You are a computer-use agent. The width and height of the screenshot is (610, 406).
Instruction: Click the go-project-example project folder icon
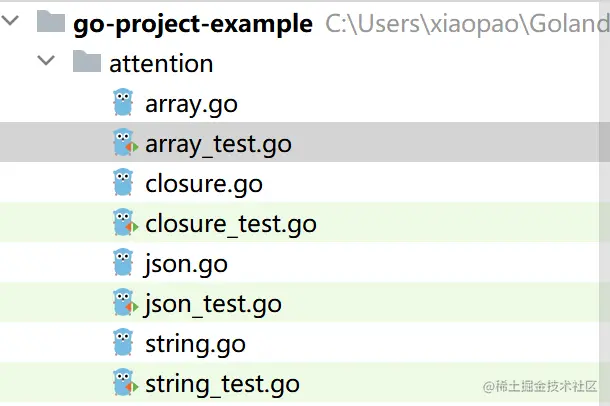point(50,22)
